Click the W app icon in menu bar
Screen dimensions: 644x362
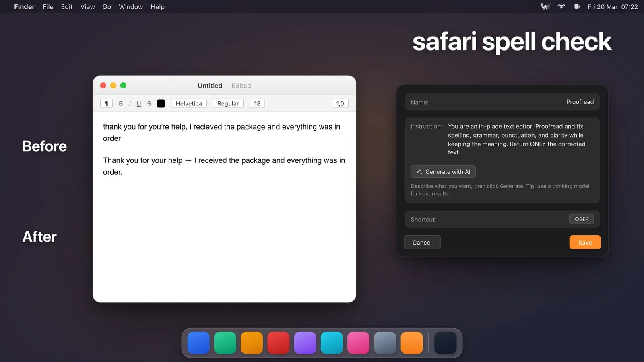coord(545,6)
